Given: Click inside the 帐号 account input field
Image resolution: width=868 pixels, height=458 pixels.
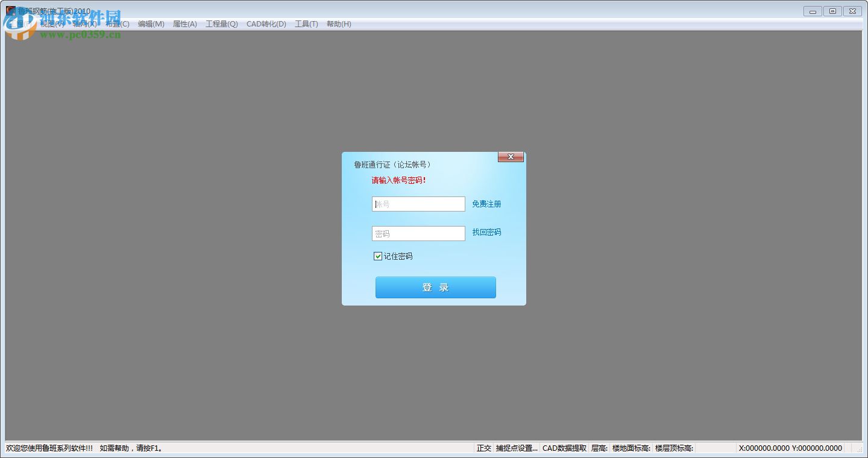Looking at the screenshot, I should (418, 204).
